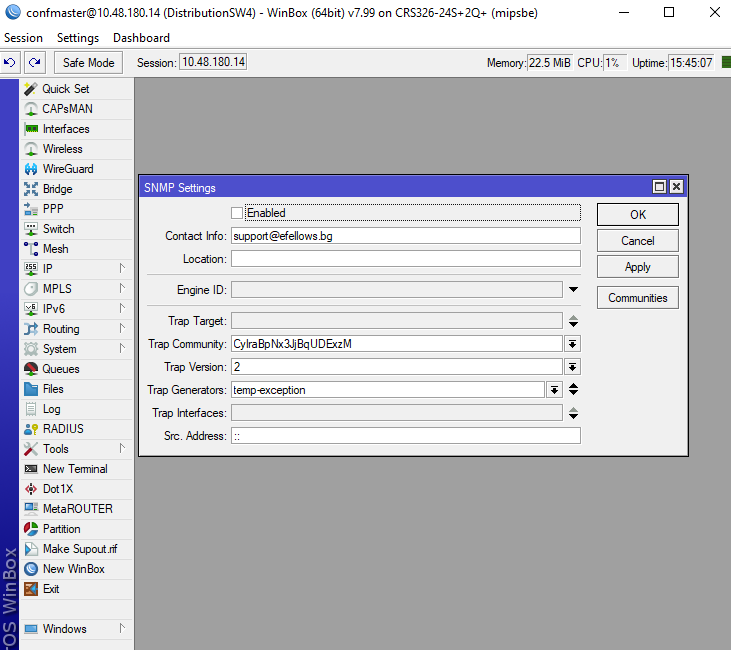
Task: Open the Trap Generators dropdown
Action: point(554,390)
